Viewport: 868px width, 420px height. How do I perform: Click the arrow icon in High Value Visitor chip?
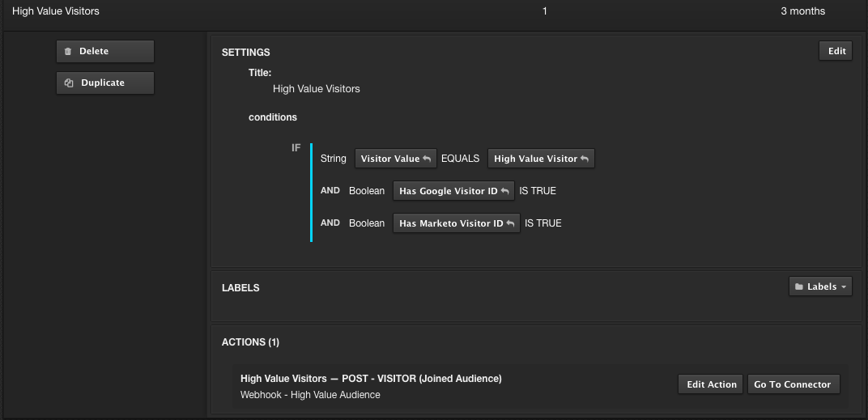[x=585, y=159]
